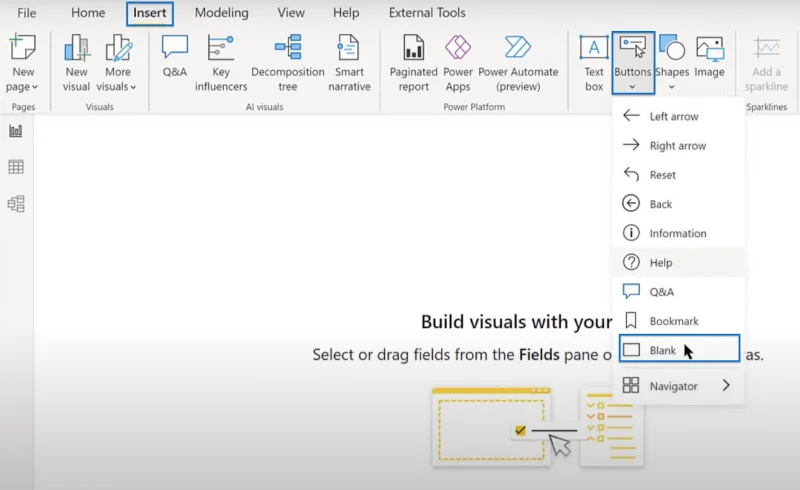Switch to the Home tab
This screenshot has width=800, height=490.
[x=88, y=13]
